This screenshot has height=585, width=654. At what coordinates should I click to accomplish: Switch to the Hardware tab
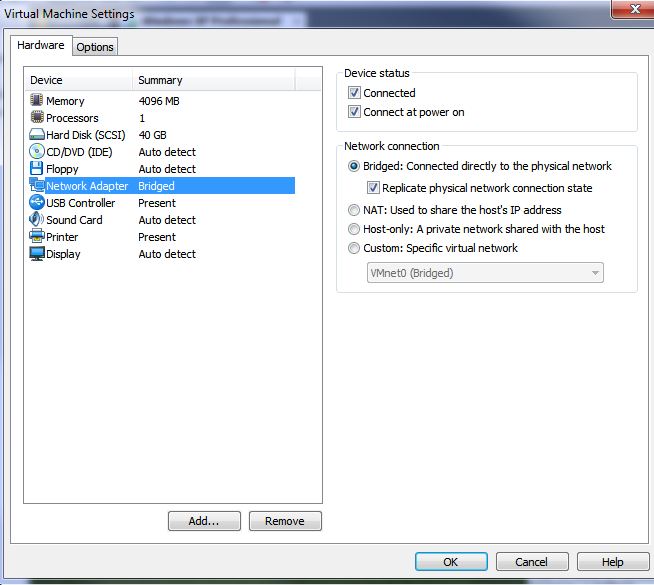(x=41, y=45)
